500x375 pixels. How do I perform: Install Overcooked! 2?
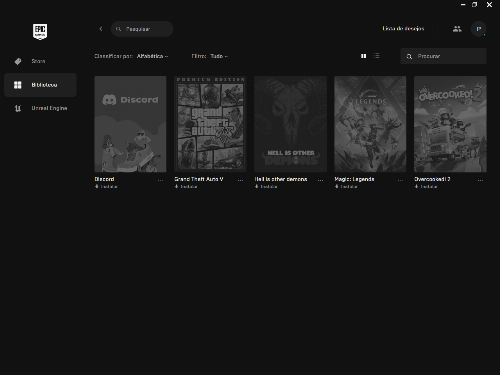[426, 187]
